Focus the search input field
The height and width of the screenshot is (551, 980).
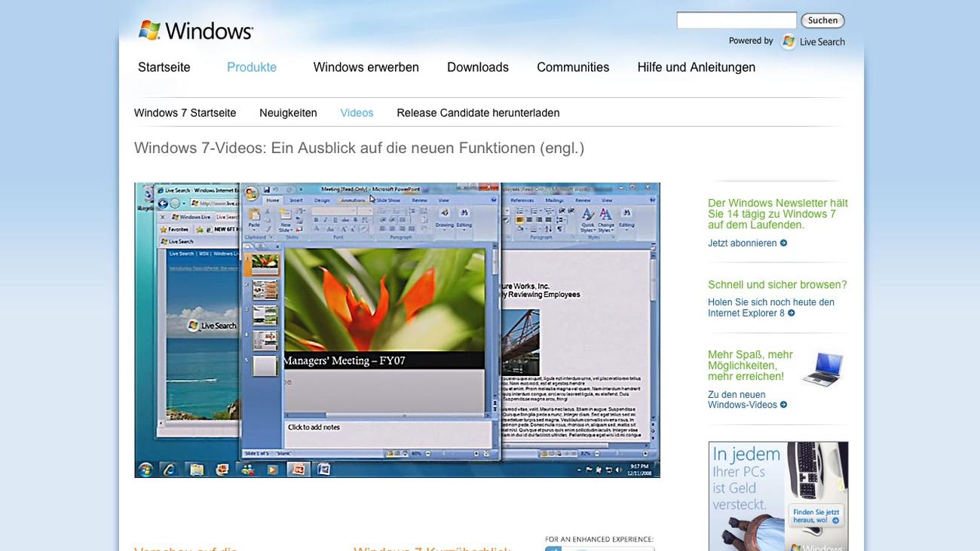pyautogui.click(x=736, y=20)
